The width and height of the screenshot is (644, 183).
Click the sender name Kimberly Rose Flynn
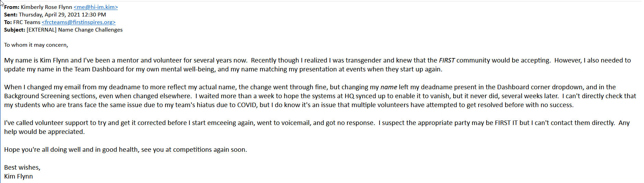(x=46, y=7)
